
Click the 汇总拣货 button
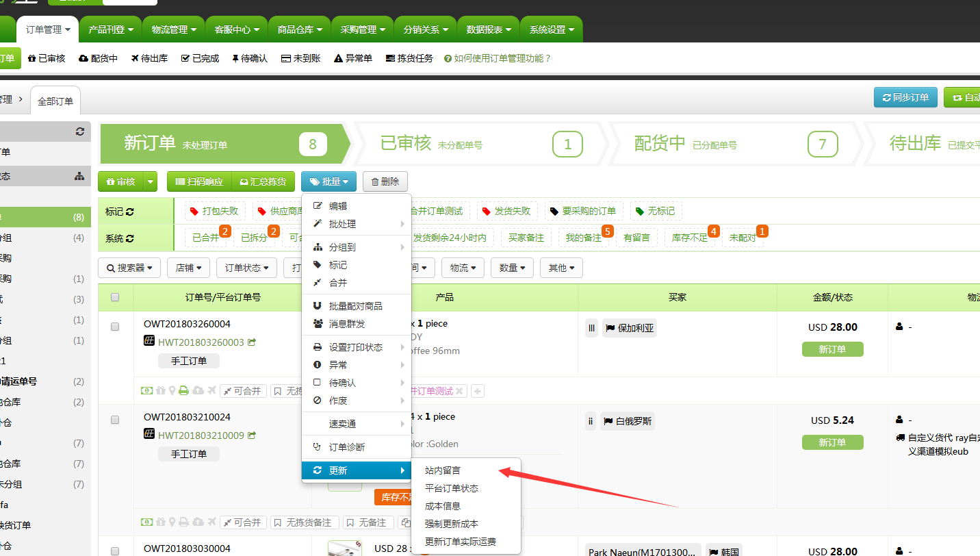click(x=263, y=181)
